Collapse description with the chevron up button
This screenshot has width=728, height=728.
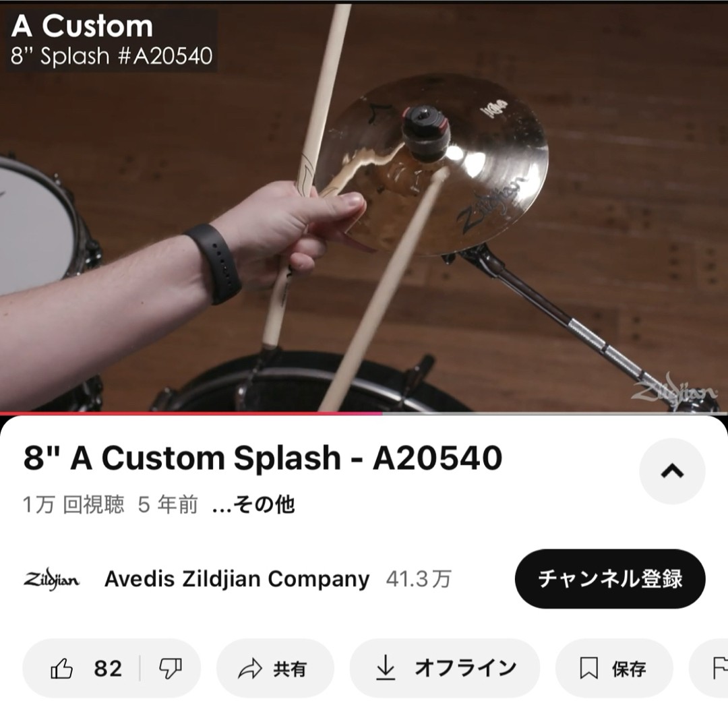click(x=672, y=471)
